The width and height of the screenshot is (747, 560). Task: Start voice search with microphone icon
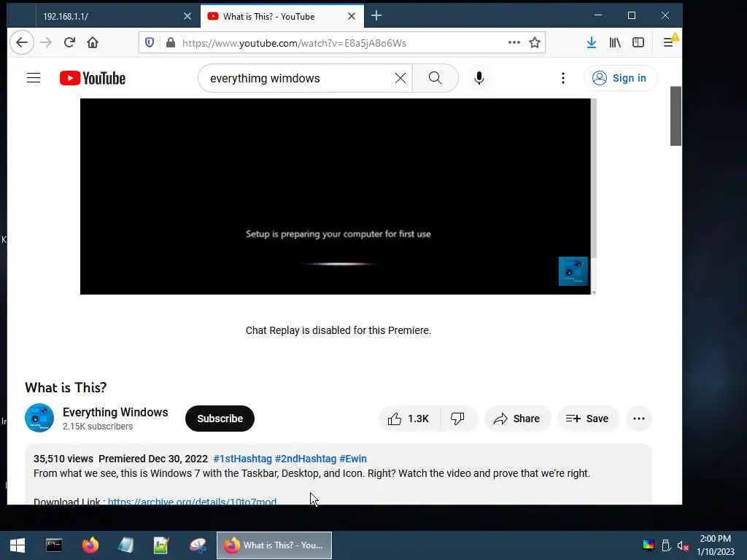(x=479, y=78)
